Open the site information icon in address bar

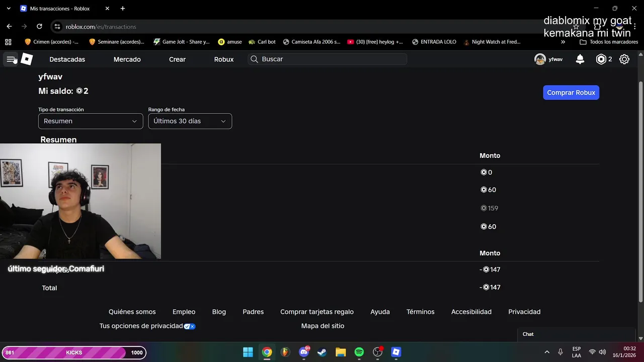[x=57, y=27]
